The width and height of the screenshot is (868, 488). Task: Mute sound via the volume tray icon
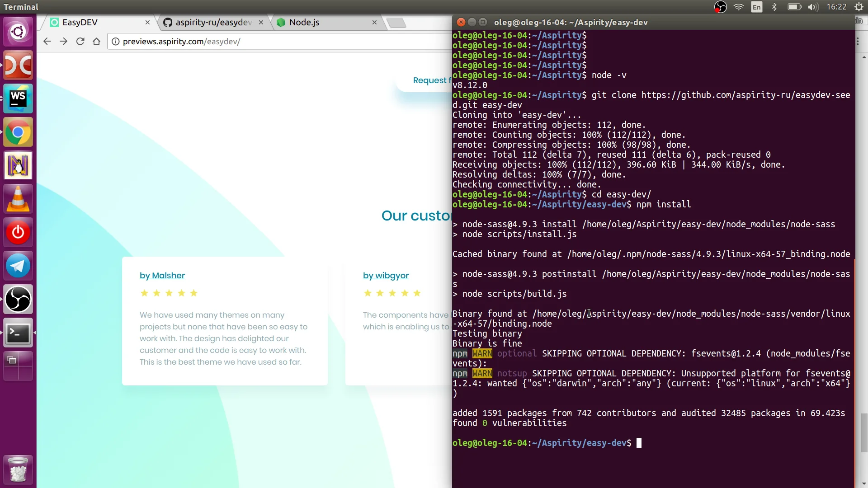click(813, 7)
